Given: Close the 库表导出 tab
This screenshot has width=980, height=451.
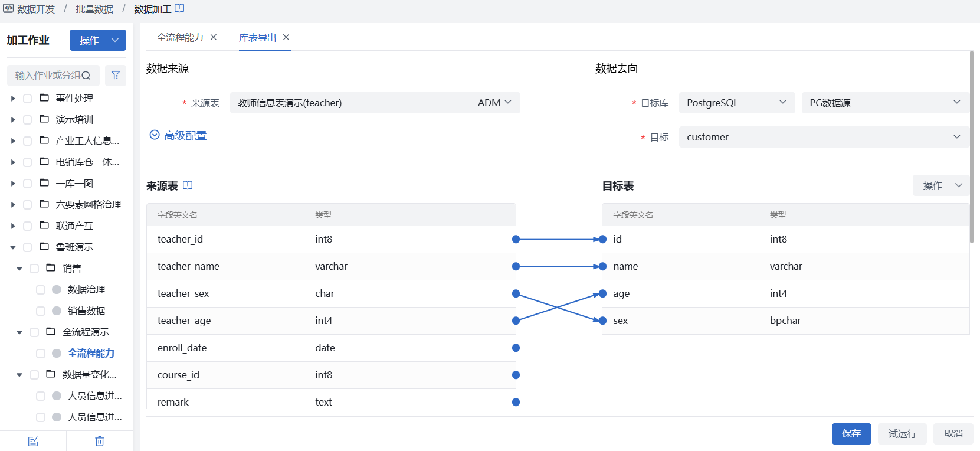Looking at the screenshot, I should (x=286, y=37).
